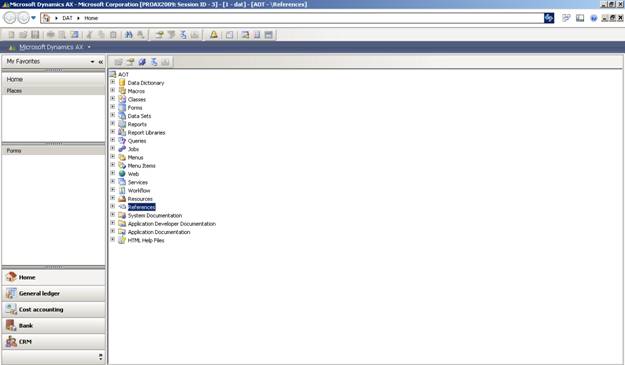
Task: Click the Back navigation button
Action: tap(10, 18)
